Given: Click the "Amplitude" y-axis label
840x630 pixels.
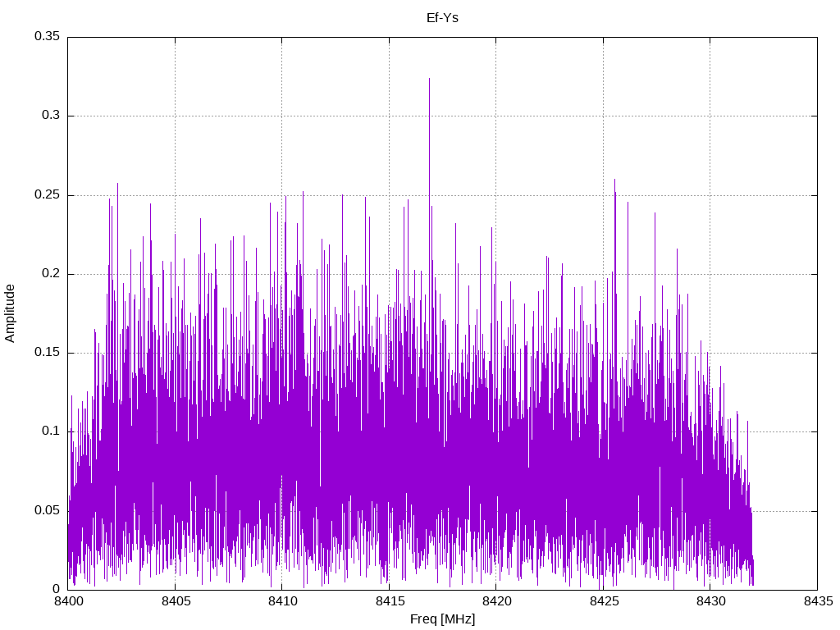Looking at the screenshot, I should point(10,313).
